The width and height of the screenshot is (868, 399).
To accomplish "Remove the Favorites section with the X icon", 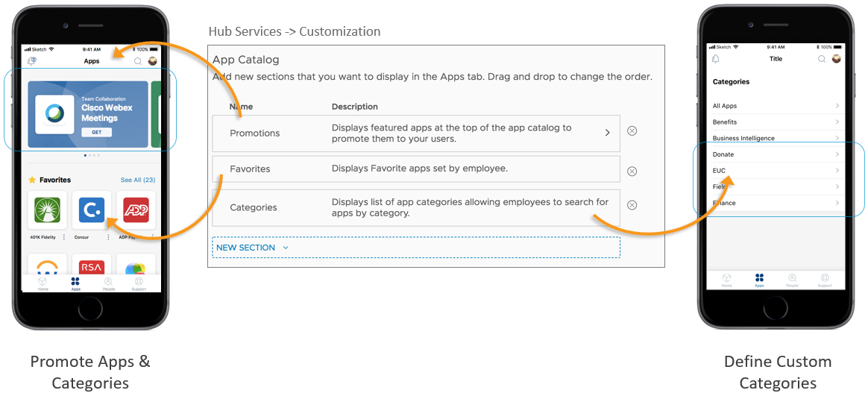I will [x=632, y=171].
